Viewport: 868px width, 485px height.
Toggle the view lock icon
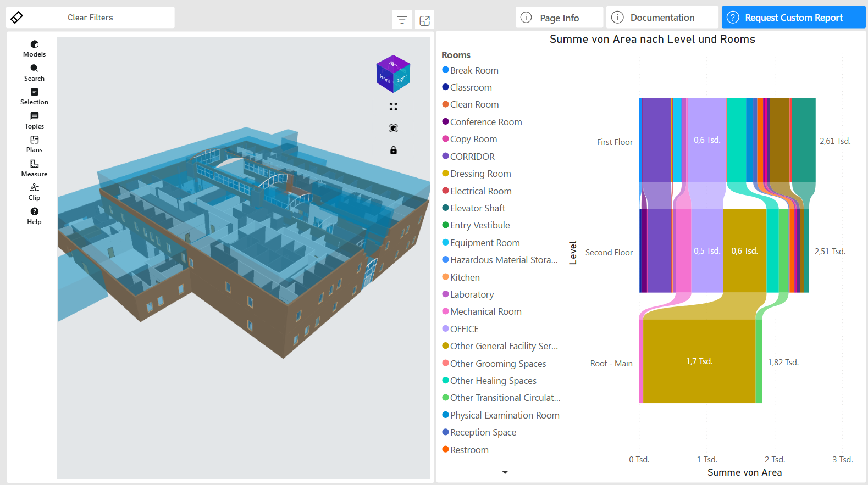[394, 150]
